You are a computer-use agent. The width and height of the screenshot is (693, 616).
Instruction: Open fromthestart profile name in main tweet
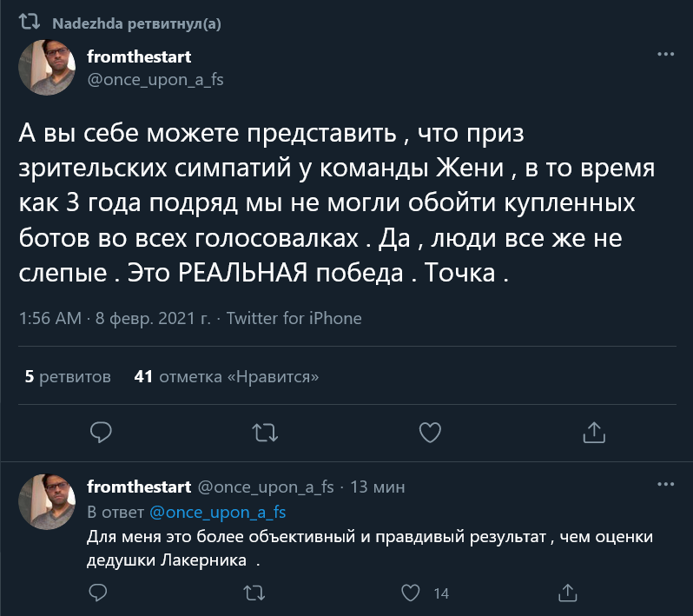pos(139,56)
